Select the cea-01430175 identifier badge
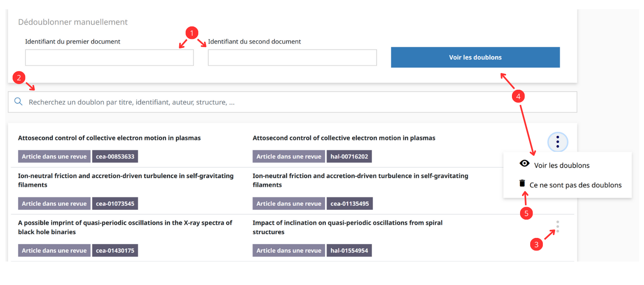Screen dimensions: 644x285 115,250
